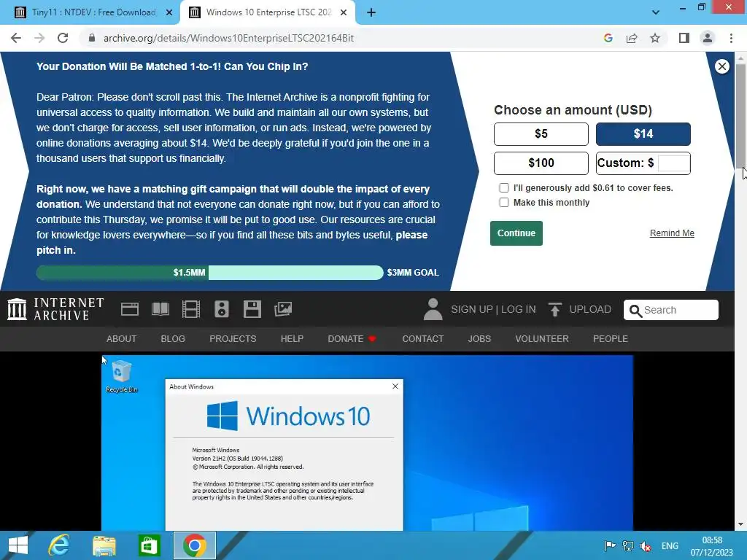Click the Custom amount input field

673,163
